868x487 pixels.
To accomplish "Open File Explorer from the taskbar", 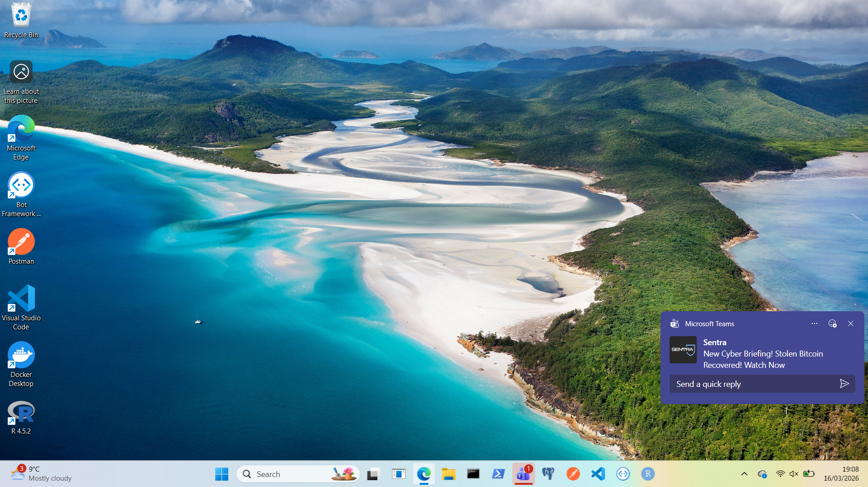I will pos(448,474).
